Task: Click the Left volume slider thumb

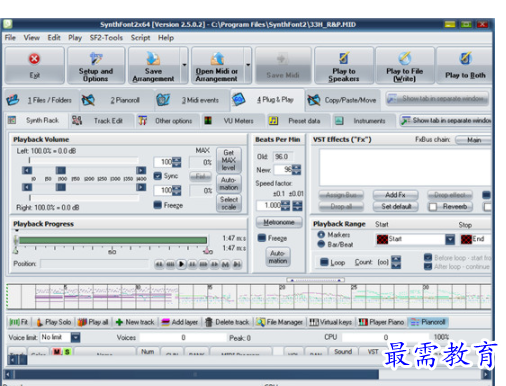Action: [x=61, y=170]
